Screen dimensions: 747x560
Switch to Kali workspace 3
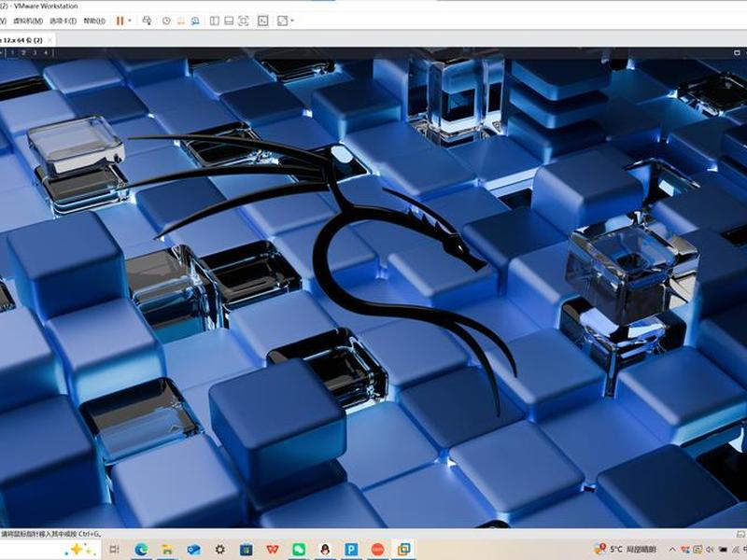(x=35, y=53)
